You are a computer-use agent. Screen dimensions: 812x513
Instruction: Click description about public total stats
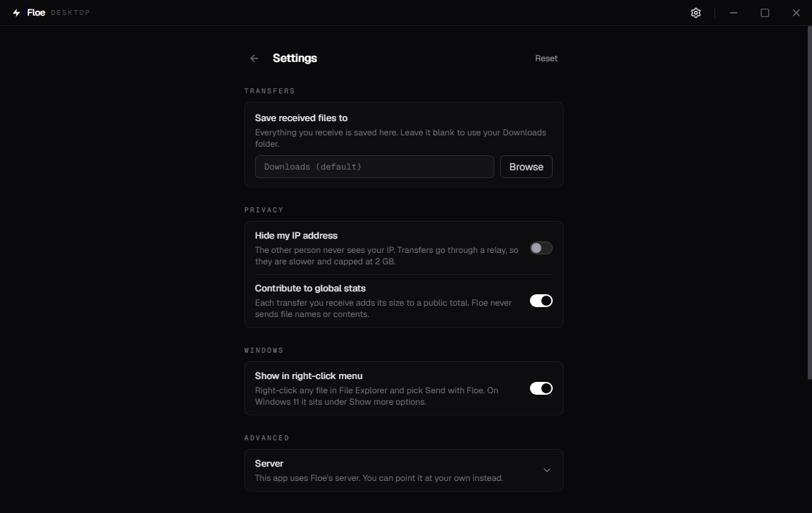(383, 309)
